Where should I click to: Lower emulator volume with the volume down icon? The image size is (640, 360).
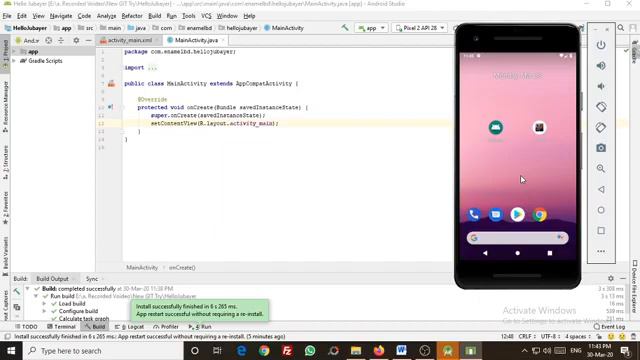click(601, 86)
